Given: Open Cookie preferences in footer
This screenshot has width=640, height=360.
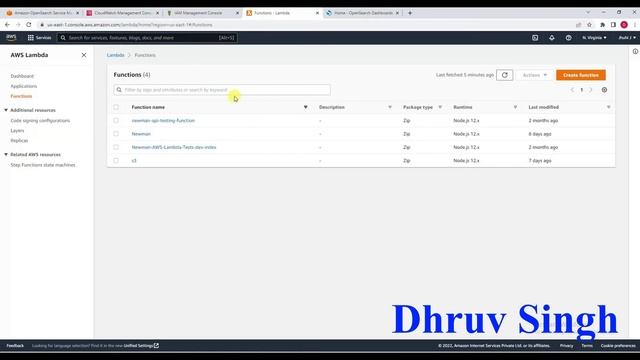Looking at the screenshot, I should tap(618, 346).
